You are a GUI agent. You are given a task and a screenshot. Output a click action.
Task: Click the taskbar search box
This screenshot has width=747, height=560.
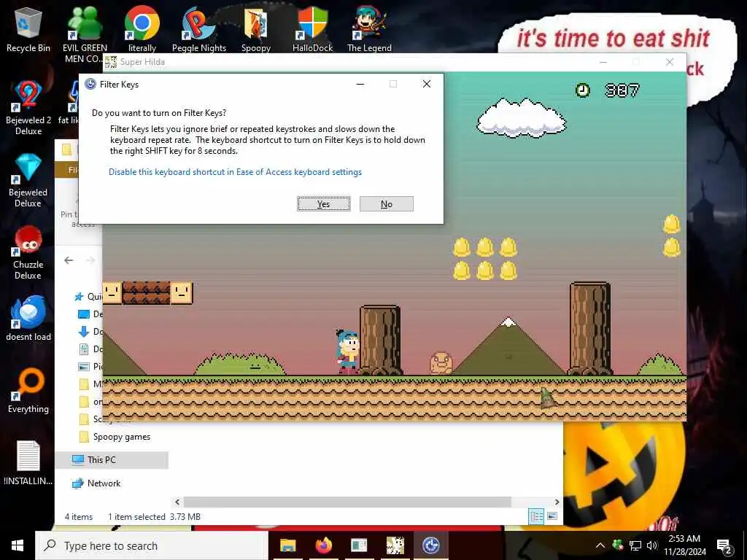pos(152,545)
